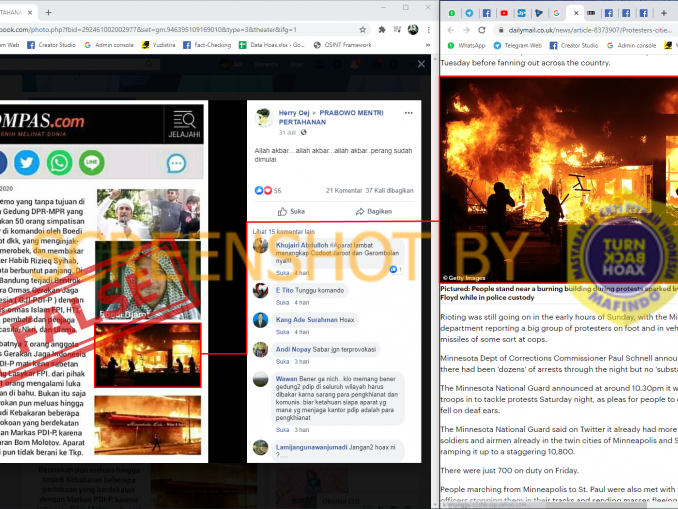Open Jelajahi menu icon on Kompas image

click(184, 125)
